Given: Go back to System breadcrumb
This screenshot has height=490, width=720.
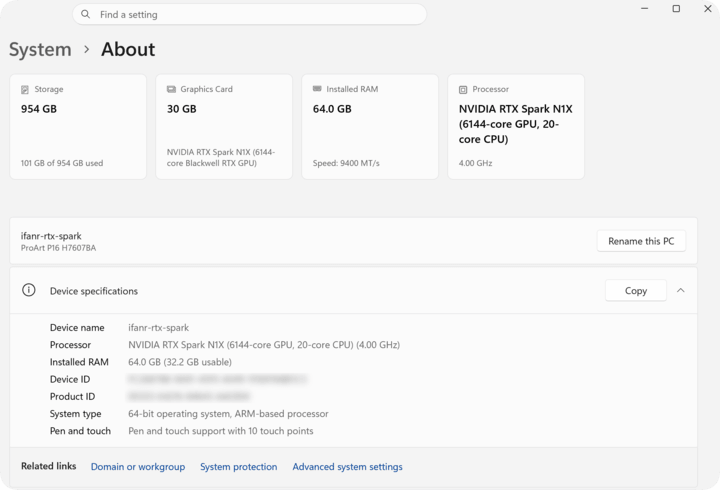Looking at the screenshot, I should pyautogui.click(x=40, y=49).
